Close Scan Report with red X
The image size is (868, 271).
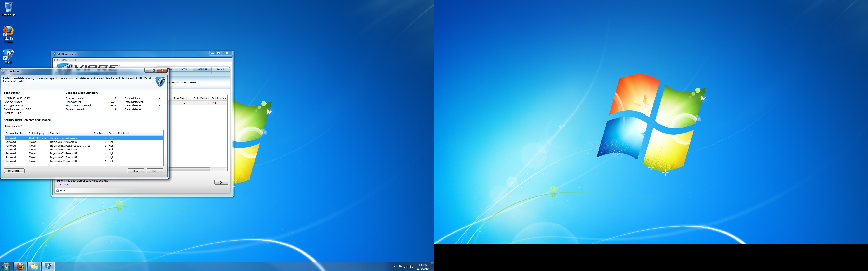click(163, 71)
